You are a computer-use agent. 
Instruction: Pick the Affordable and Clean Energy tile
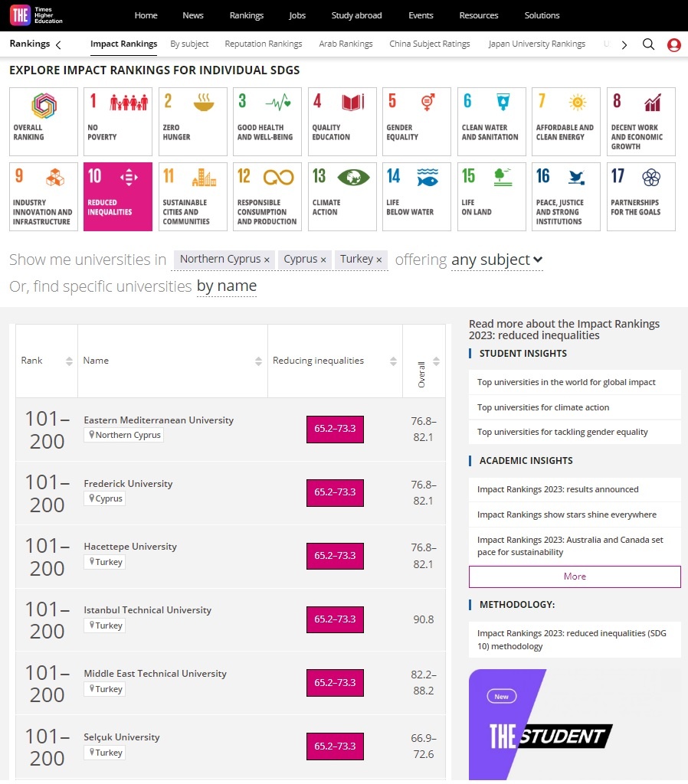(565, 122)
